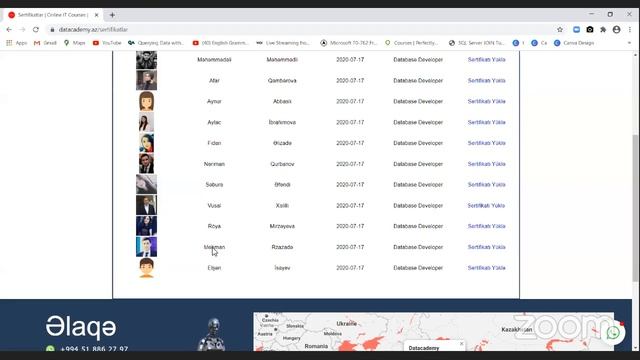Open the Maps bookmark

pos(74,43)
